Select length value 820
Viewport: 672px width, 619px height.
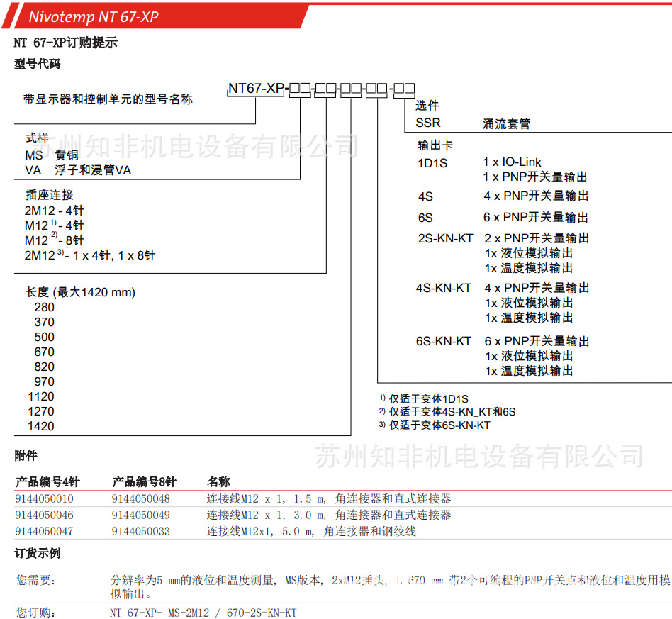(44, 367)
